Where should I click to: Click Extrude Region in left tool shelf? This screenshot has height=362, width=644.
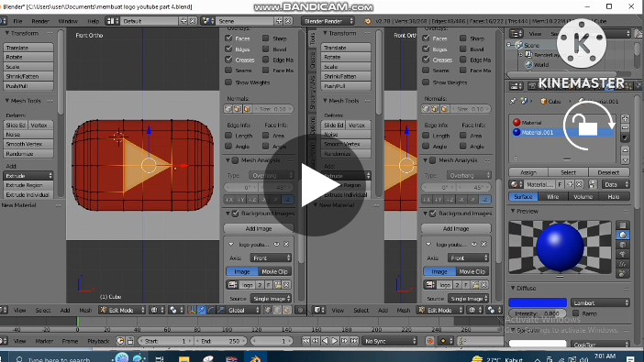pos(28,185)
